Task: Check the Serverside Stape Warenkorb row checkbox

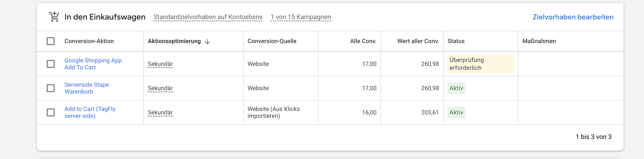Action: coord(51,88)
